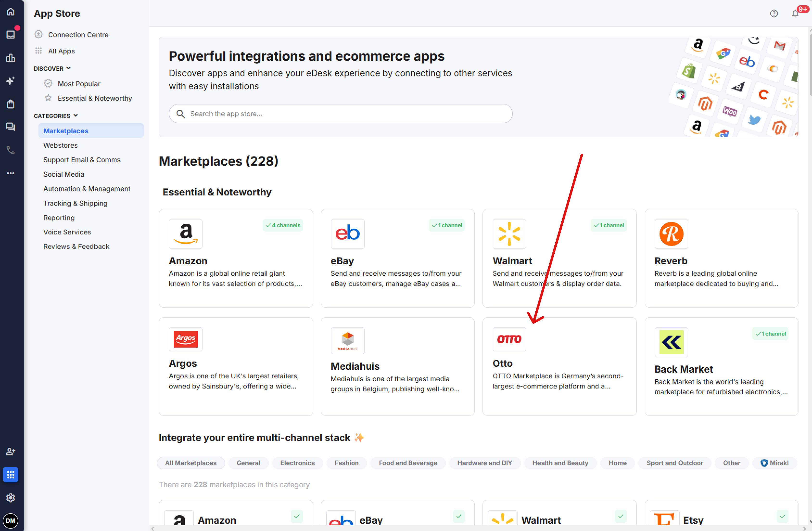Click Back Market's 1 channel badge
812x531 pixels.
click(x=770, y=334)
